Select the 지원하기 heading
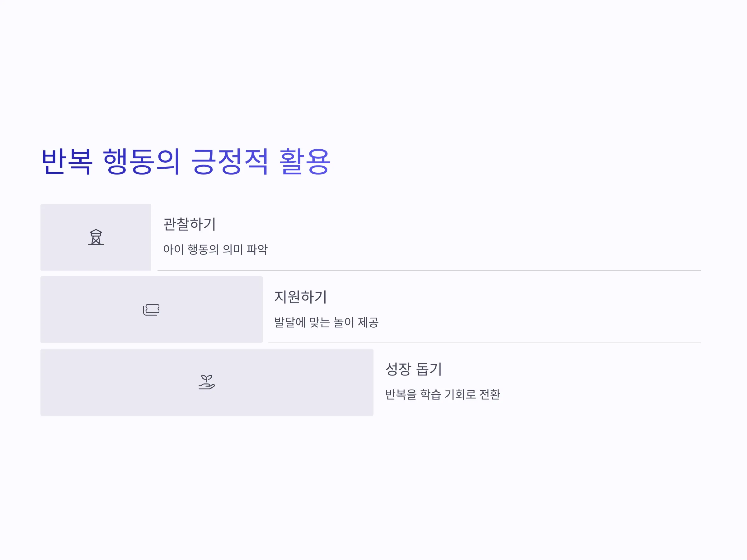This screenshot has width=747, height=560. pyautogui.click(x=300, y=297)
